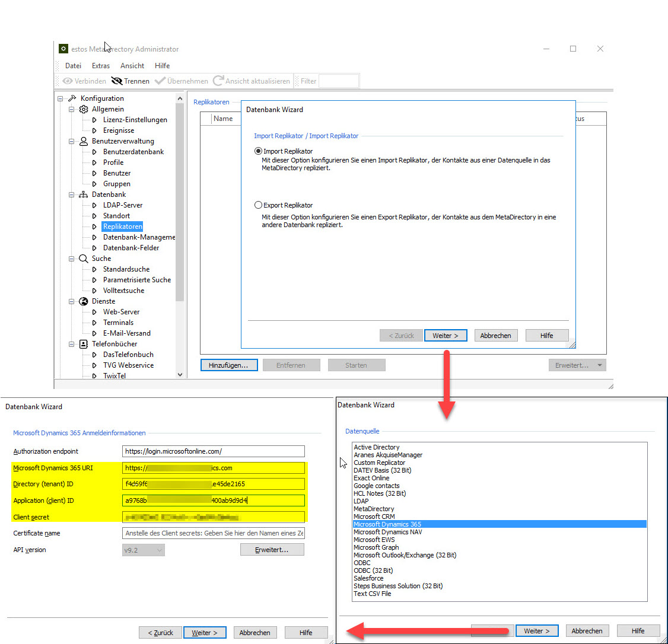Image resolution: width=668 pixels, height=644 pixels.
Task: Click the Telefonbücher contact book icon
Action: (x=84, y=344)
